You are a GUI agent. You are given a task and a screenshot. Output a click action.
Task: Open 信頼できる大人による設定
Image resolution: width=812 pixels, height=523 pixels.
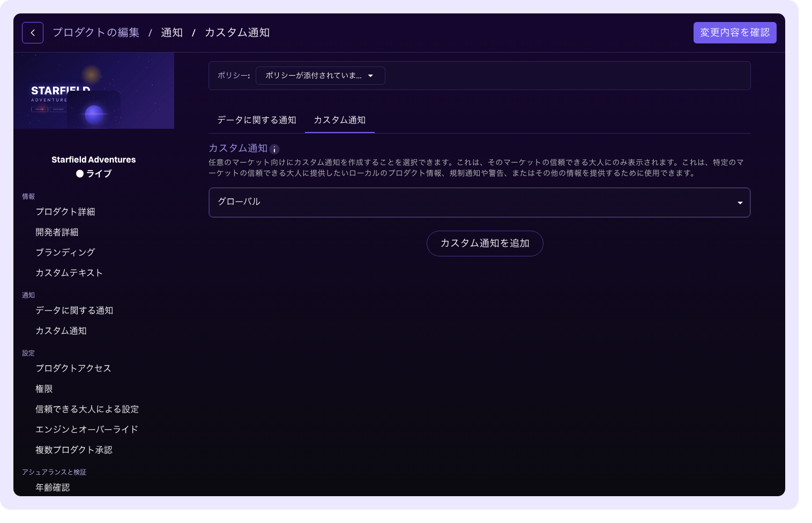click(x=87, y=409)
